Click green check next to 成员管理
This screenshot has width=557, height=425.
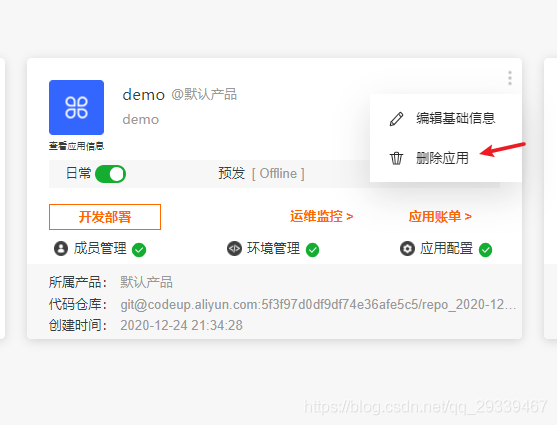pos(139,249)
